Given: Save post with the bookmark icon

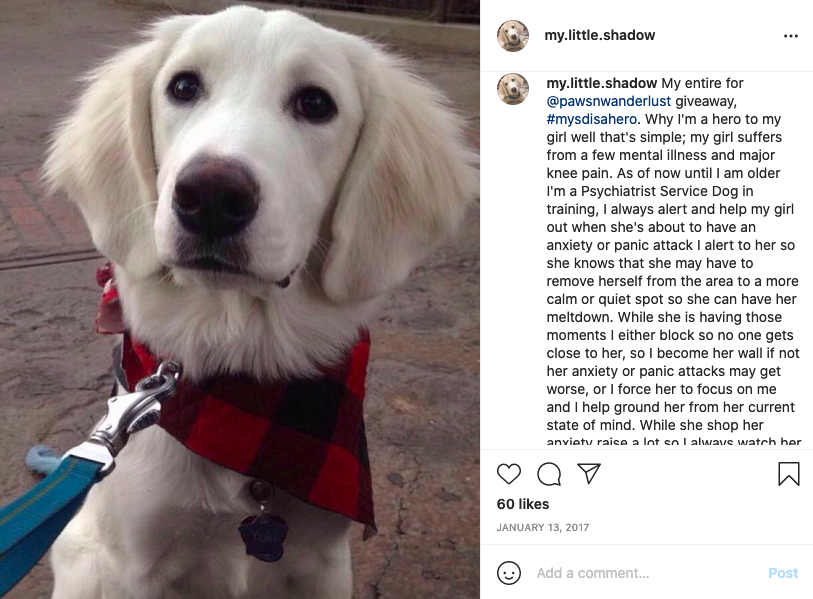Looking at the screenshot, I should tap(789, 474).
